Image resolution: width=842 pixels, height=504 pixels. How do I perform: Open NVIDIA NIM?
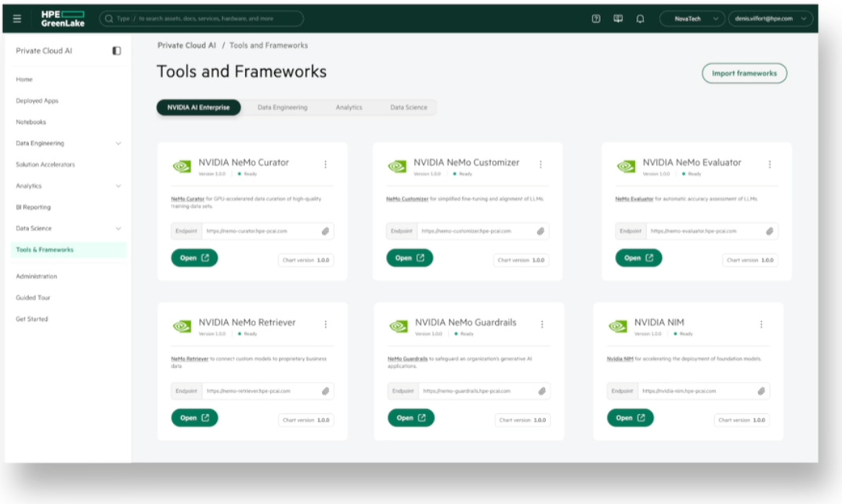(631, 418)
